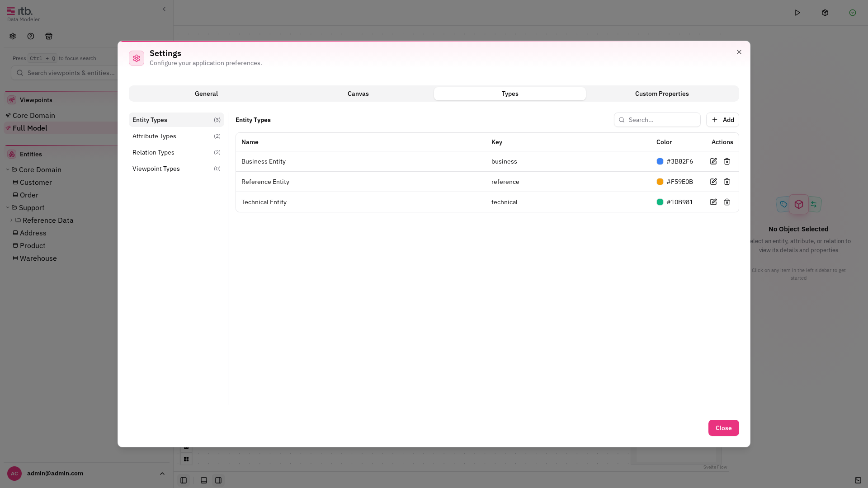Open the Full Model viewpoint

coord(30,128)
